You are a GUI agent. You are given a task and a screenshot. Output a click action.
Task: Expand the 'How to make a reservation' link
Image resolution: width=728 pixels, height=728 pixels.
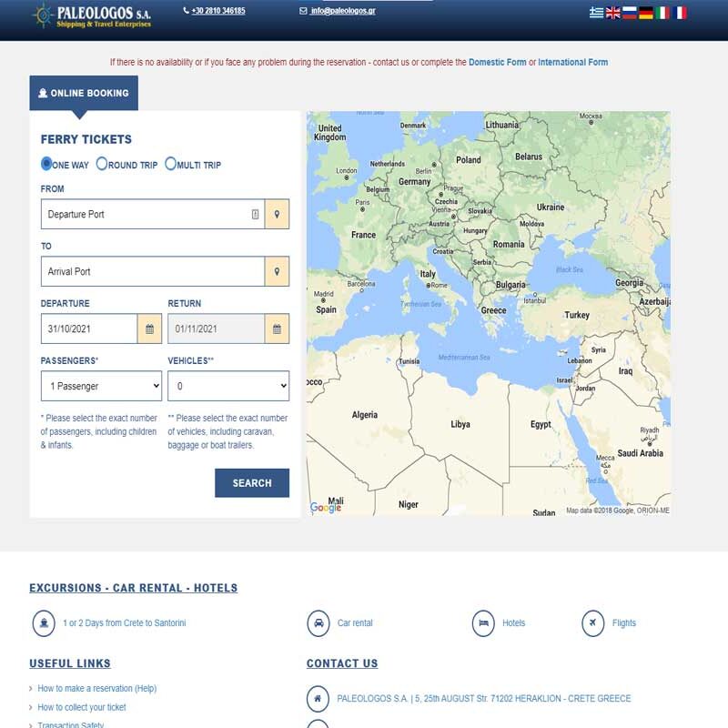pos(96,689)
